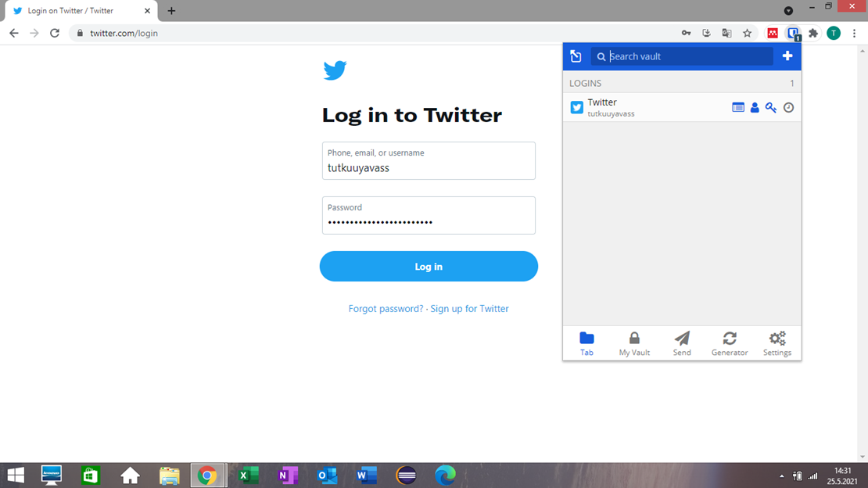Click Sign up for Twitter link
868x488 pixels.
(x=469, y=309)
